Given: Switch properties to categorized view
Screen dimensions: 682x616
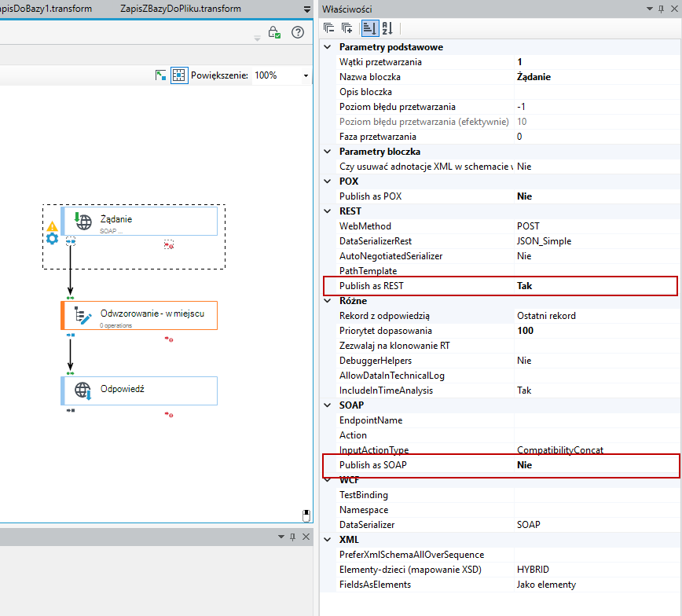Looking at the screenshot, I should click(370, 28).
